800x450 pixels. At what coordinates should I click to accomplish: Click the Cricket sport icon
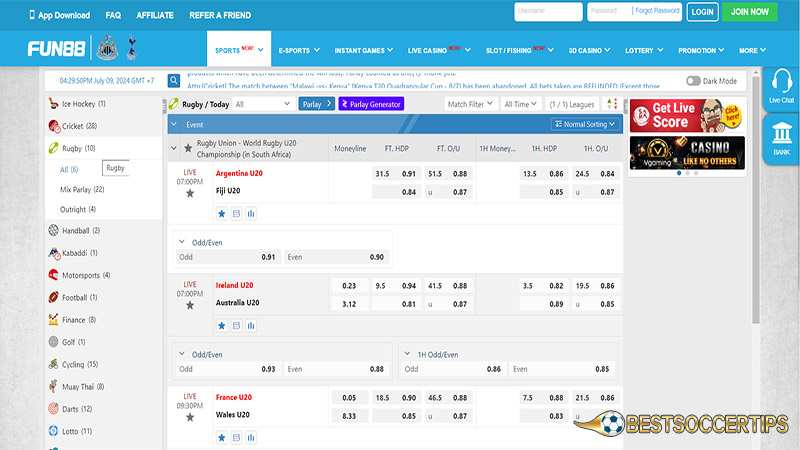[54, 126]
